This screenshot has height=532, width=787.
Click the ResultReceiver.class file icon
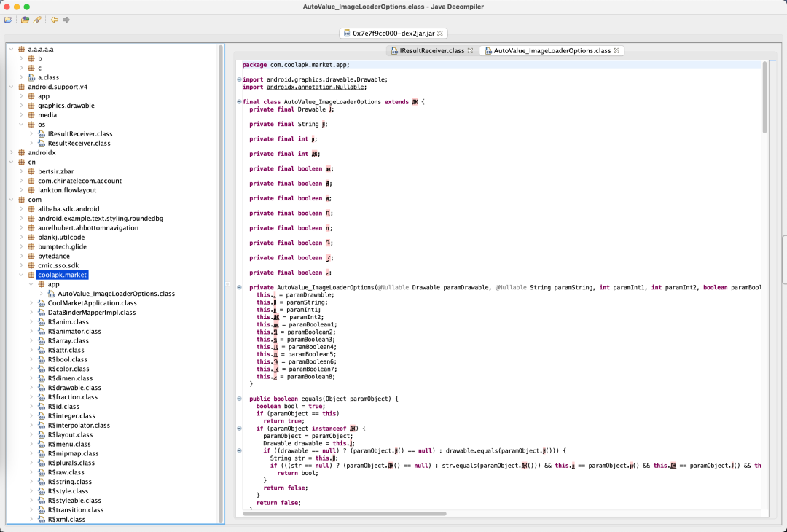(41, 143)
